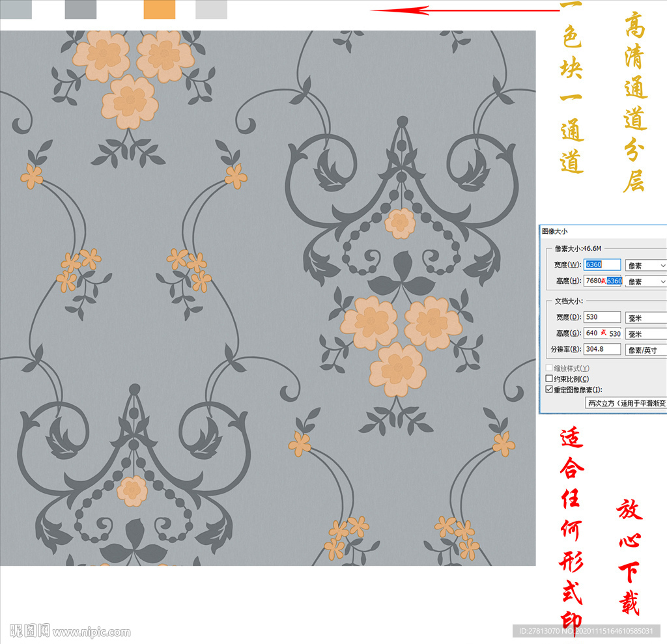Click the 文档大小 section label

569,301
